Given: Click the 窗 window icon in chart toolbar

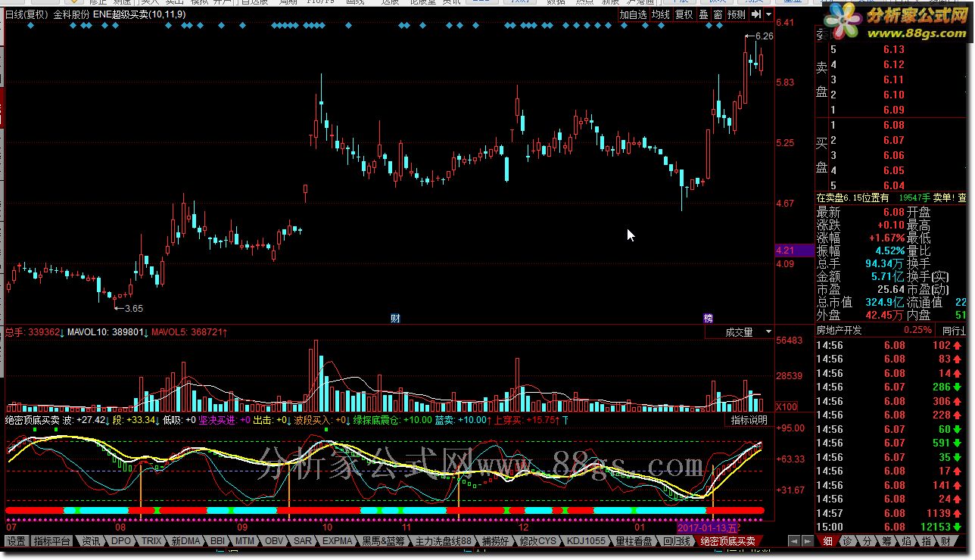Looking at the screenshot, I should (x=718, y=14).
